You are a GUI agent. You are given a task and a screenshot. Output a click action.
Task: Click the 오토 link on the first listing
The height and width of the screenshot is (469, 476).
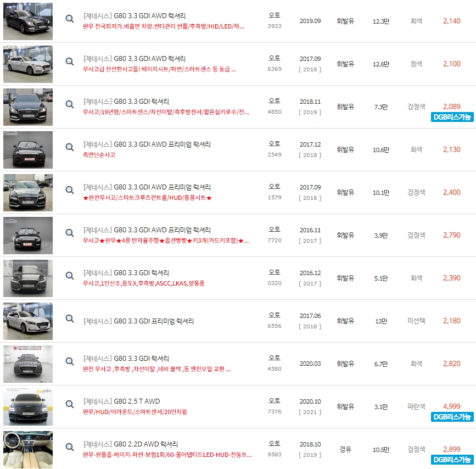275,16
